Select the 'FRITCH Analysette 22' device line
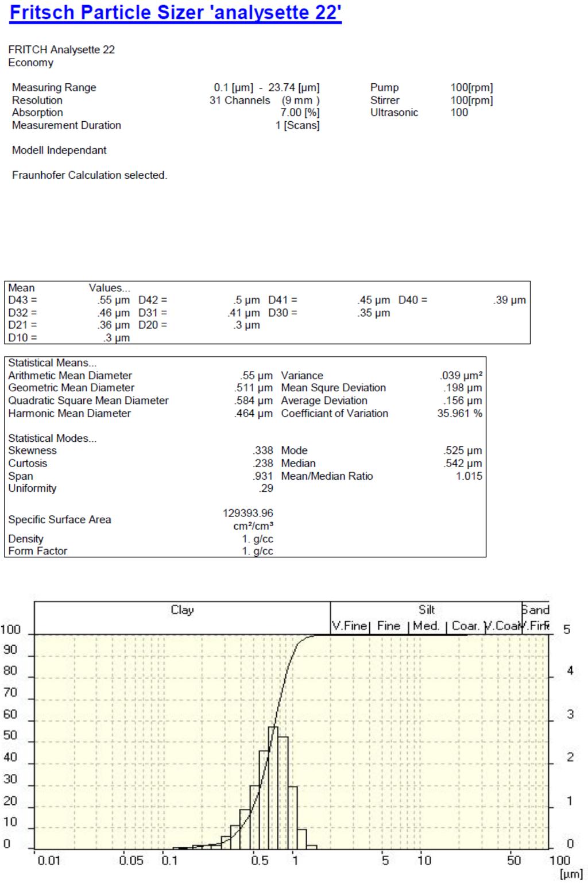 [61, 50]
